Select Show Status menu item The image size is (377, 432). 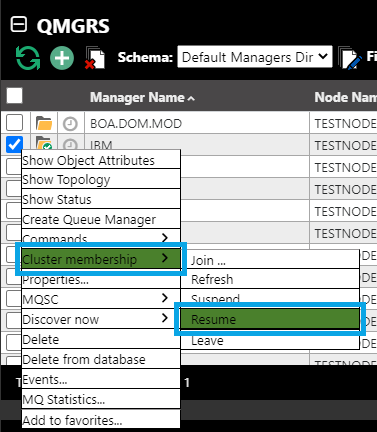click(x=101, y=199)
